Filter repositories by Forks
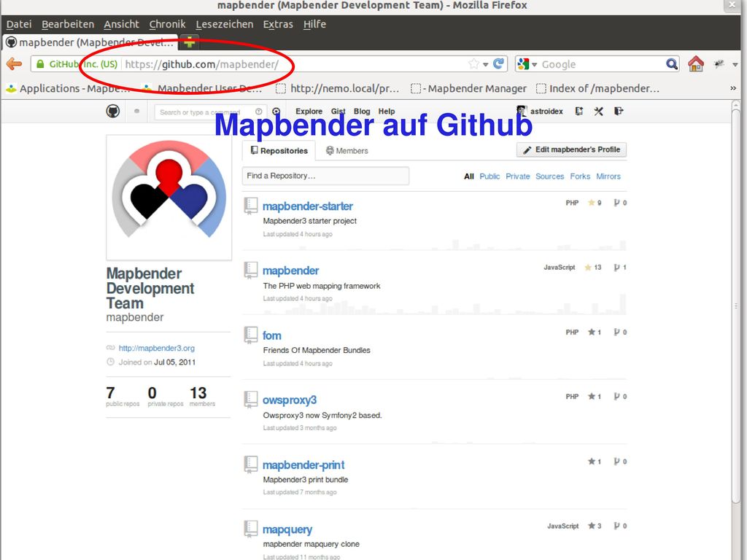This screenshot has width=747, height=560. pos(580,176)
